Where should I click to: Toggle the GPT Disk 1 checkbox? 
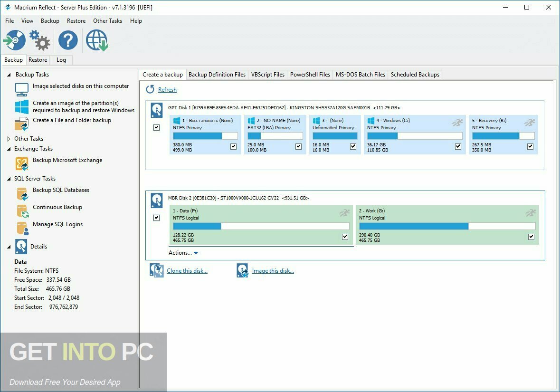coord(156,127)
